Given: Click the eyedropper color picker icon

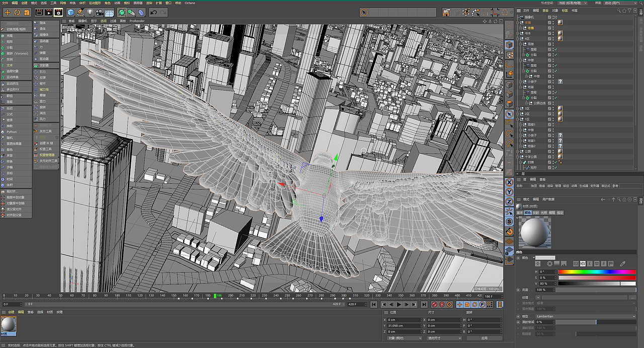Looking at the screenshot, I should click(622, 263).
